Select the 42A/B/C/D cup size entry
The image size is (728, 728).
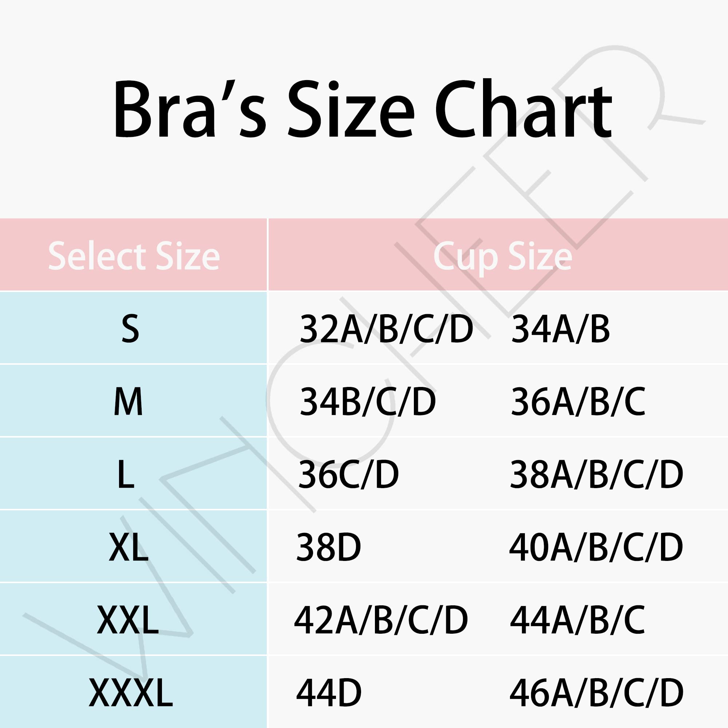coord(381,620)
